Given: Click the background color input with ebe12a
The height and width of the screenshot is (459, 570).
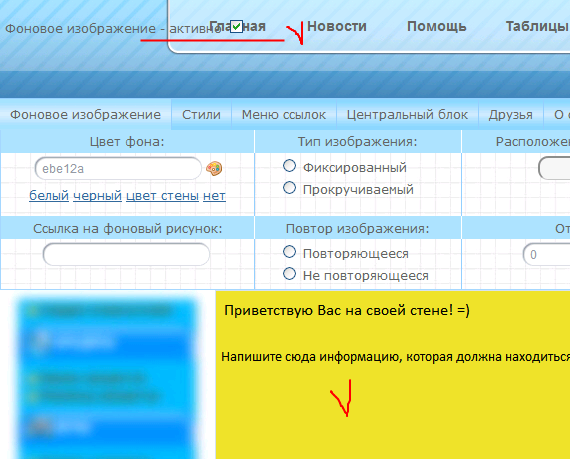Looking at the screenshot, I should (118, 169).
